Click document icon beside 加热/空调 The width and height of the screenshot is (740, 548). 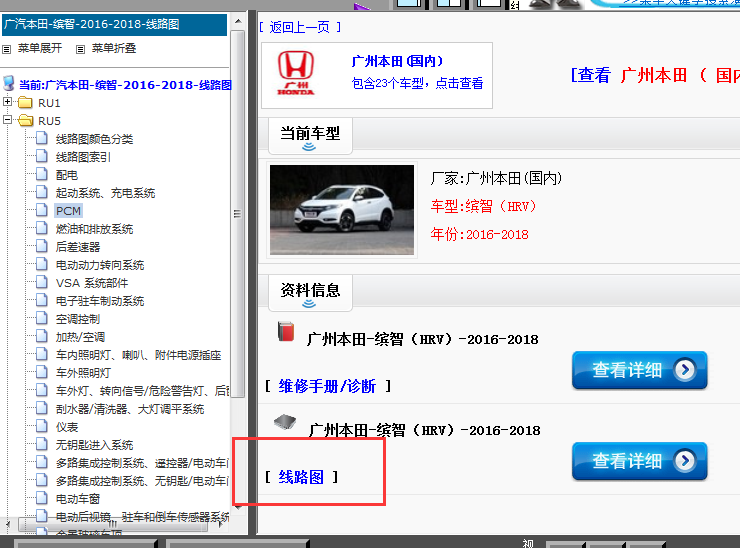[x=42, y=336]
